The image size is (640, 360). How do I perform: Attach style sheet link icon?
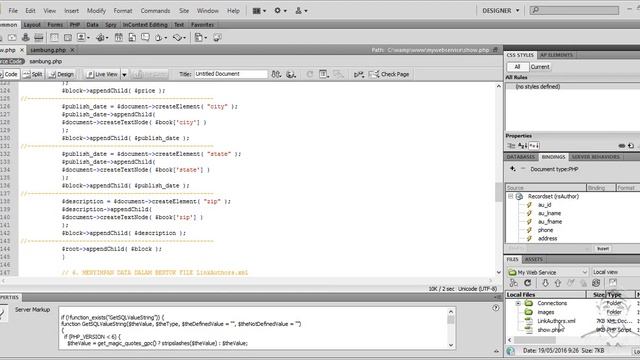[x=622, y=146]
